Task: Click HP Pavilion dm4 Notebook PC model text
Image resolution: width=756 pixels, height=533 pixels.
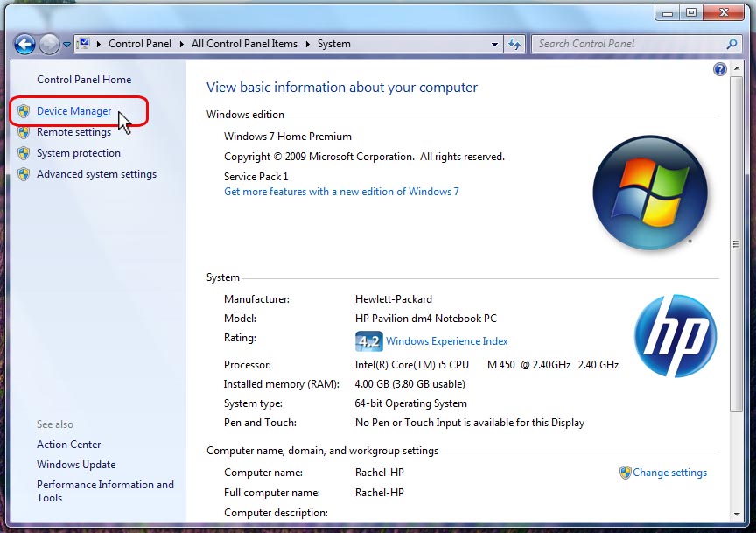Action: (x=426, y=319)
